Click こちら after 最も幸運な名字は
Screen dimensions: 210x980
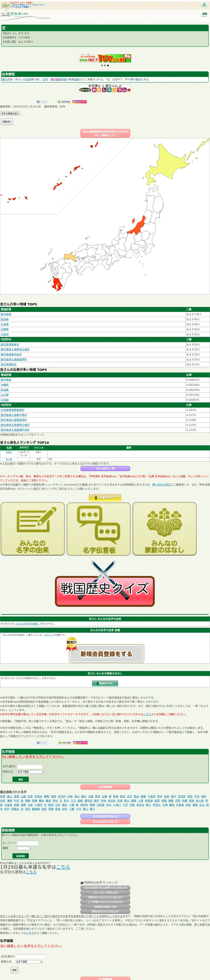point(63,867)
